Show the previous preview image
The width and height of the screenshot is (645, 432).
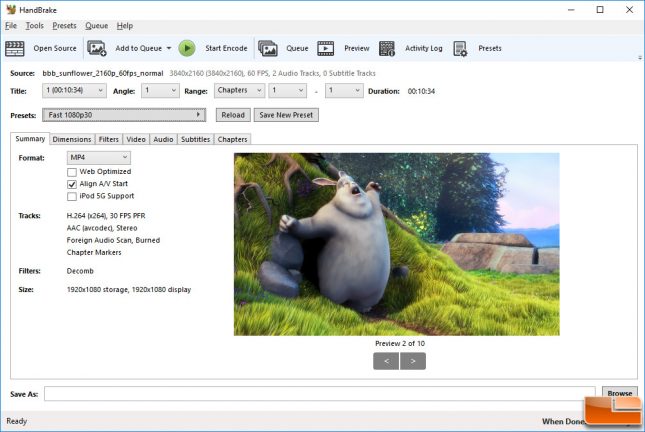386,361
